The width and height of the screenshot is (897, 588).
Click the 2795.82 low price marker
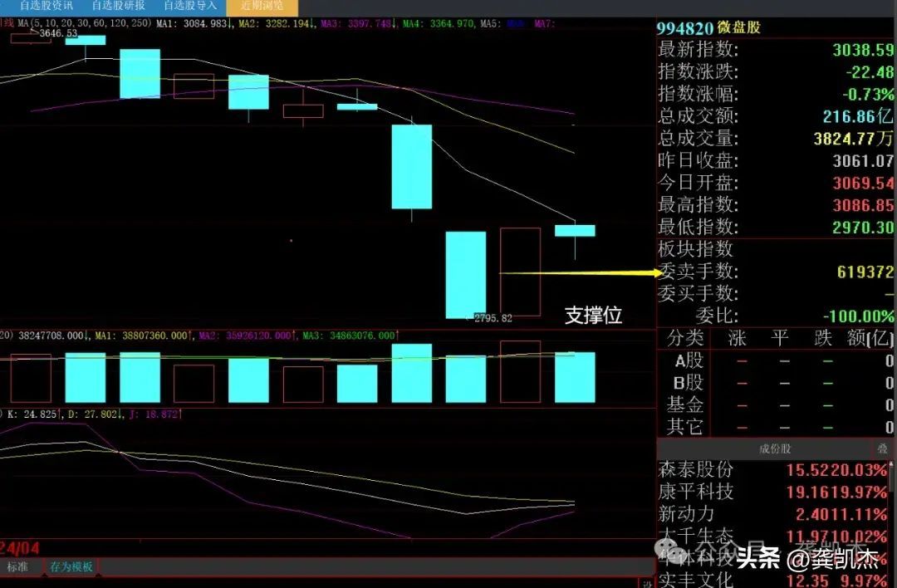[493, 318]
